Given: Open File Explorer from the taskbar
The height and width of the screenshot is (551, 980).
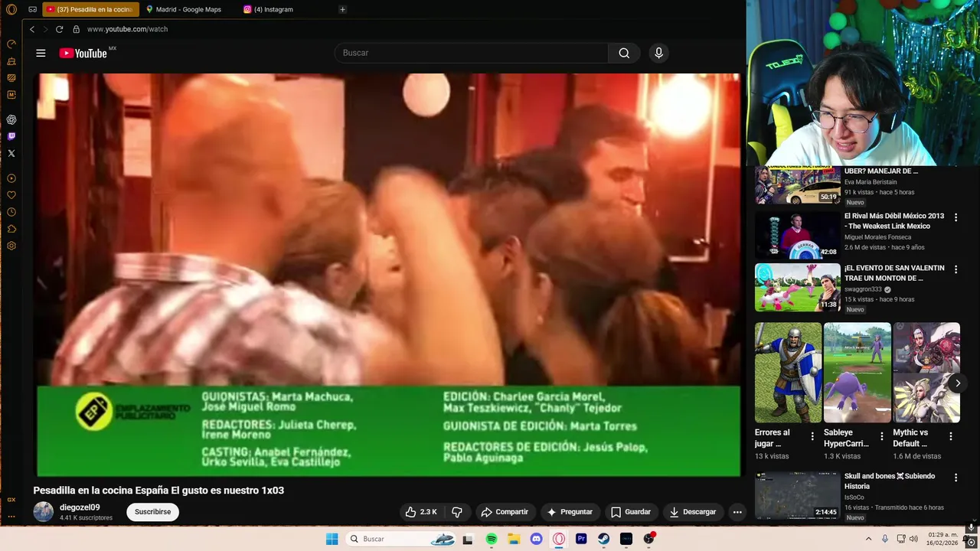Looking at the screenshot, I should (514, 539).
